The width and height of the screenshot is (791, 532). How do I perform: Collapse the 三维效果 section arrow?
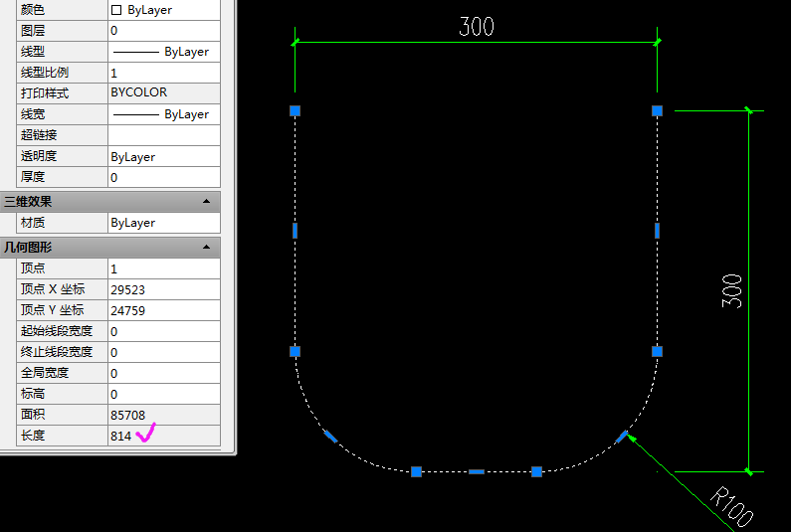coord(206,201)
